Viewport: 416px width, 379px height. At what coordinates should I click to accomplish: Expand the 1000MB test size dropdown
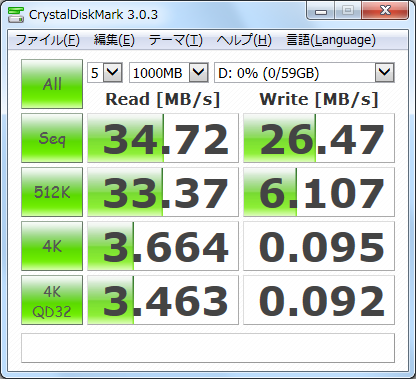(199, 72)
